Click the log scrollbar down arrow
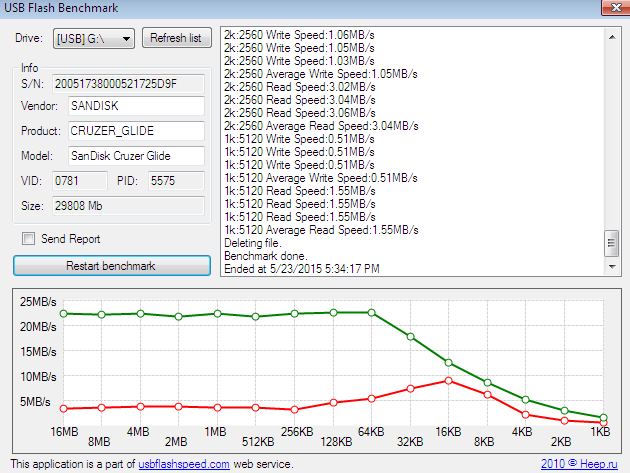The image size is (630, 473). [x=612, y=266]
